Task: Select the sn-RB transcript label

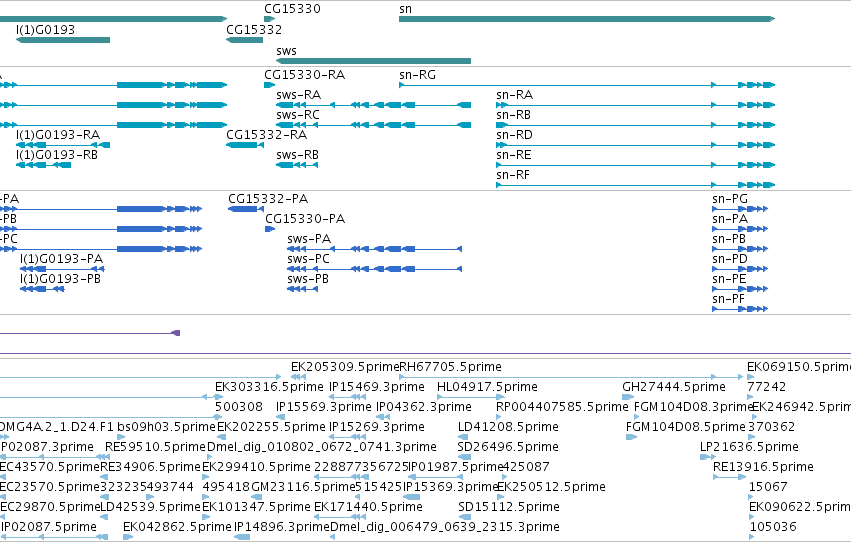Action: click(513, 115)
